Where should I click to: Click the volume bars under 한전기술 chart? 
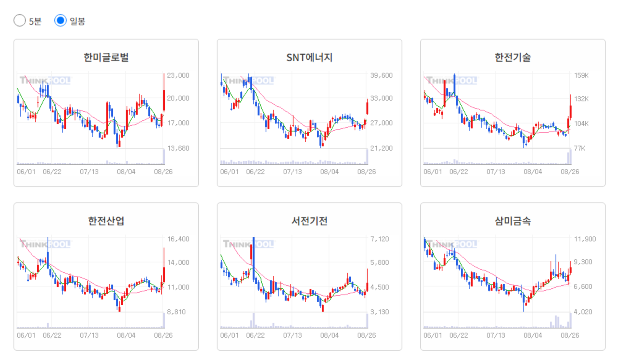coord(497,157)
